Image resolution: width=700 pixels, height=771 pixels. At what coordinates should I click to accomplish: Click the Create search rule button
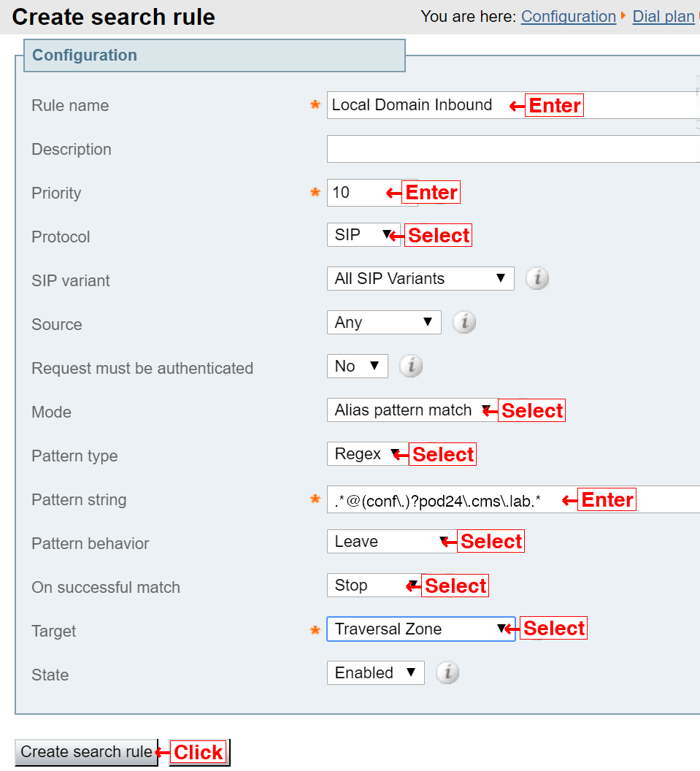[x=87, y=752]
